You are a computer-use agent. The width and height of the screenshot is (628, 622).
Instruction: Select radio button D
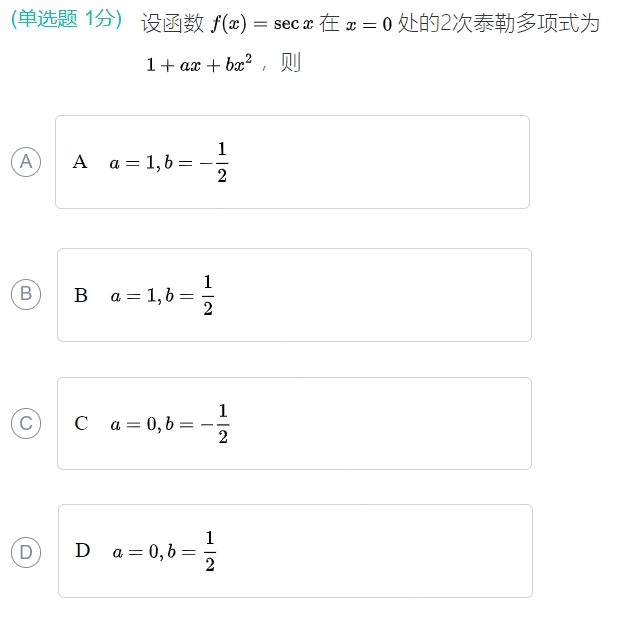(x=26, y=551)
